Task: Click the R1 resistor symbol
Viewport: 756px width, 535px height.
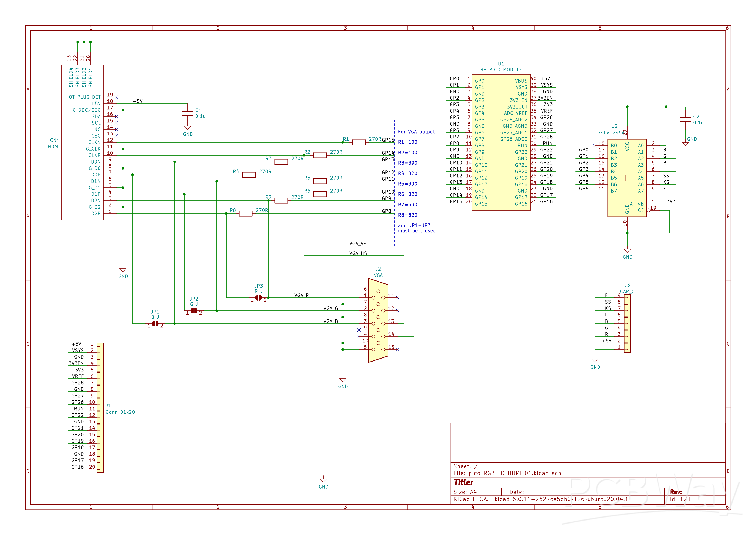Action: click(358, 142)
